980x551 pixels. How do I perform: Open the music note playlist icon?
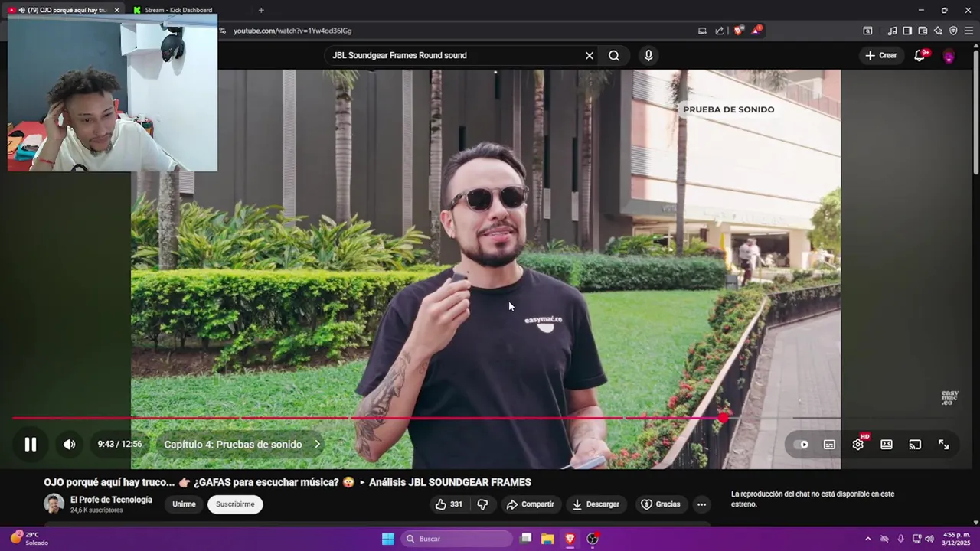click(x=892, y=31)
